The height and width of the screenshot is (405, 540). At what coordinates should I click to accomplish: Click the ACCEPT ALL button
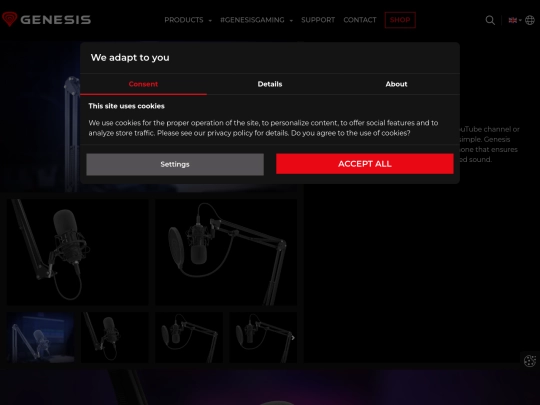365,164
